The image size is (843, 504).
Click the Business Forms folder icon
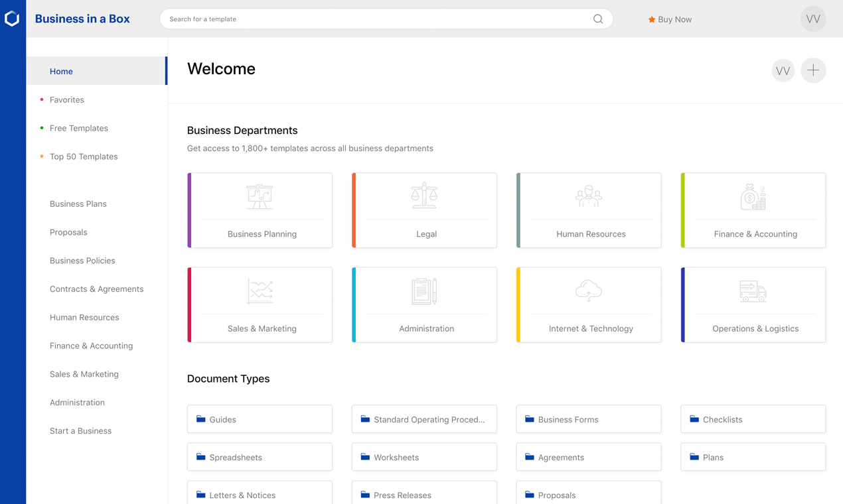pyautogui.click(x=530, y=419)
